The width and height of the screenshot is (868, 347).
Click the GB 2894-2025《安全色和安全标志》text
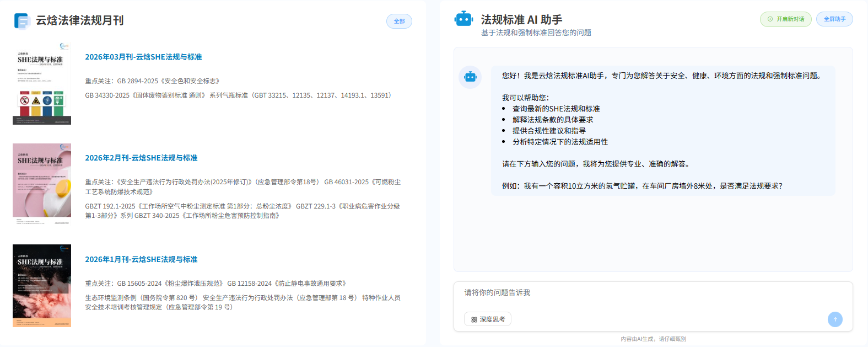(169, 81)
